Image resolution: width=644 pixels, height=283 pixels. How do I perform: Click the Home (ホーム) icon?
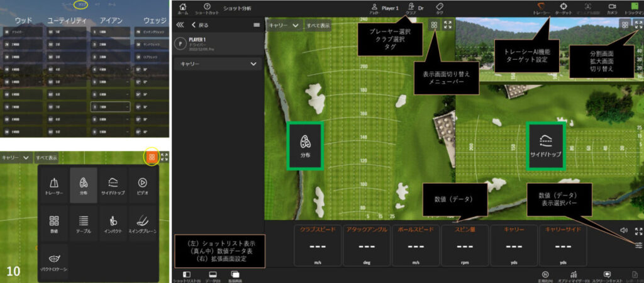[x=183, y=8]
